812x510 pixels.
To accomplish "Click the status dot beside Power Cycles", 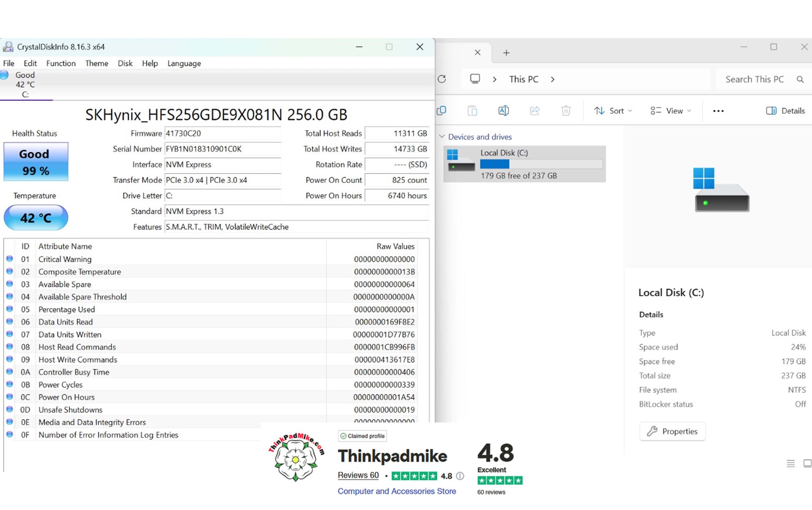I will pyautogui.click(x=10, y=384).
